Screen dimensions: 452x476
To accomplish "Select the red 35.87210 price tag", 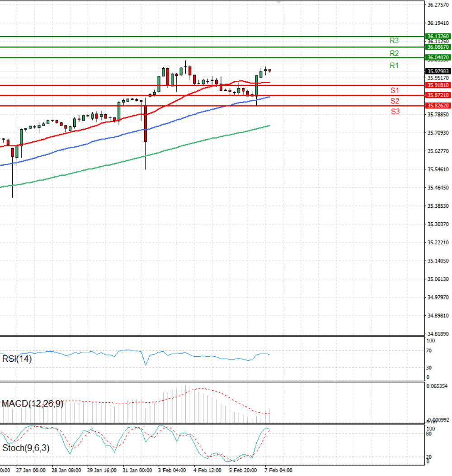I will click(x=438, y=95).
